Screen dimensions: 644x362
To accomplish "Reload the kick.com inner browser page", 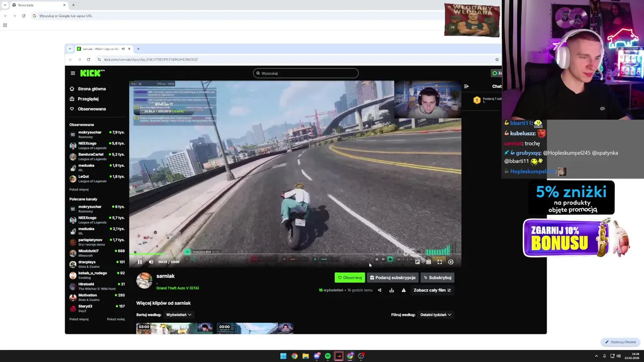I will click(x=89, y=59).
